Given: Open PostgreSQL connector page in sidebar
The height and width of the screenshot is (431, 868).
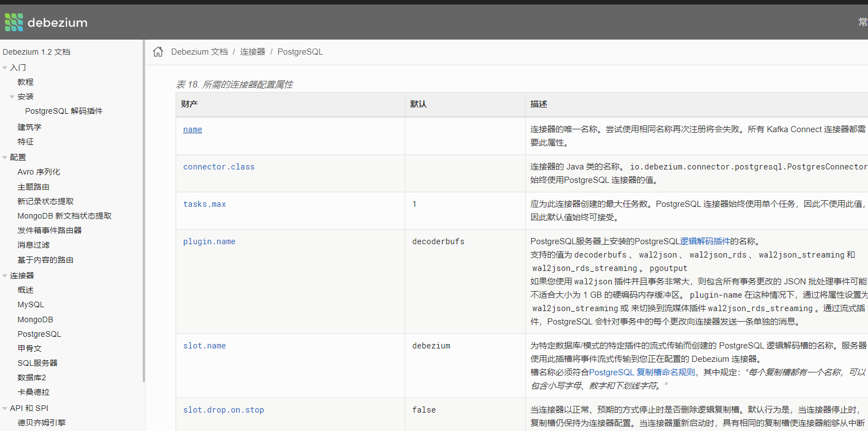Looking at the screenshot, I should coord(40,334).
